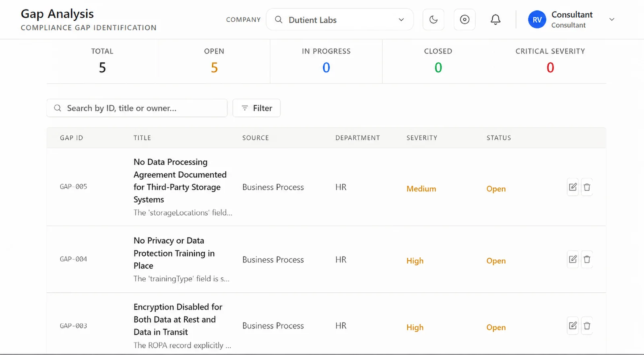Click Medium severity of GAP-005
Screen dimensions: 644x355
pyautogui.click(x=421, y=189)
